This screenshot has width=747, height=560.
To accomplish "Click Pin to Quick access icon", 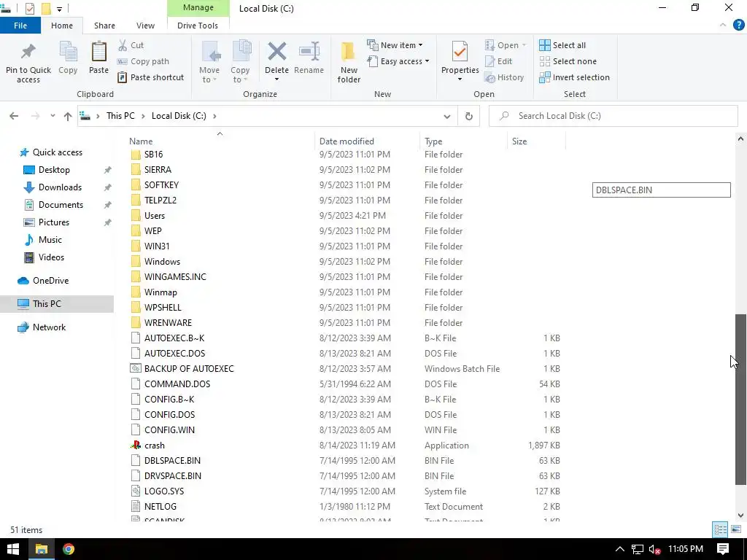I will [28, 52].
